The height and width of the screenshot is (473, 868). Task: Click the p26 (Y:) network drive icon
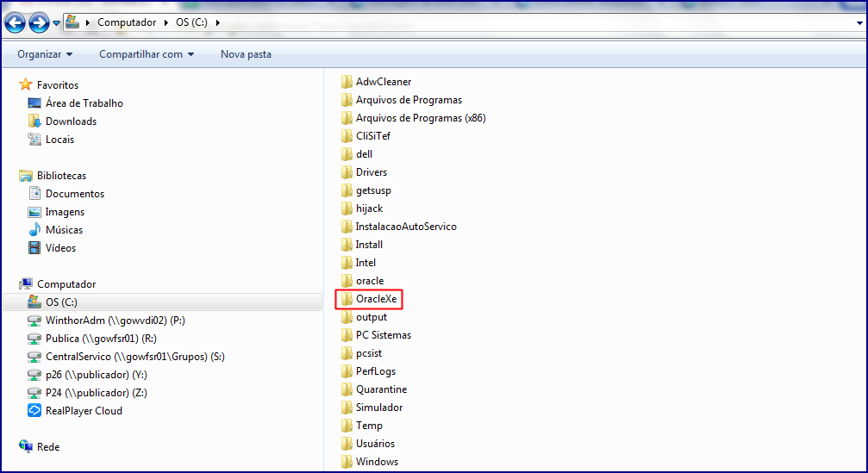click(34, 375)
